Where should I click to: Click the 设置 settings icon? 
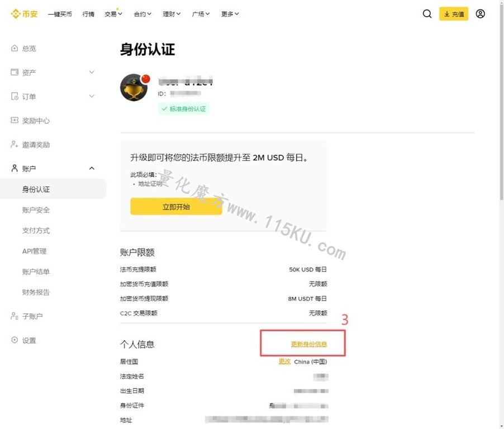[15, 340]
